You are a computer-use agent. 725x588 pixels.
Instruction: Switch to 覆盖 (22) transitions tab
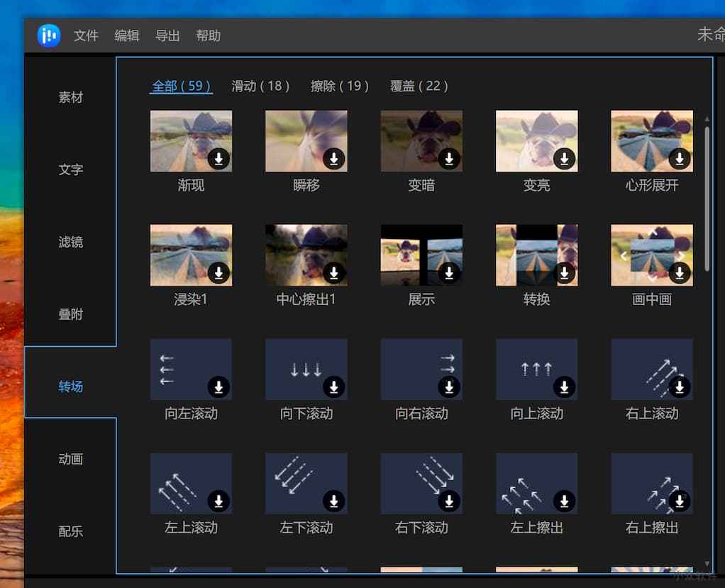click(419, 86)
